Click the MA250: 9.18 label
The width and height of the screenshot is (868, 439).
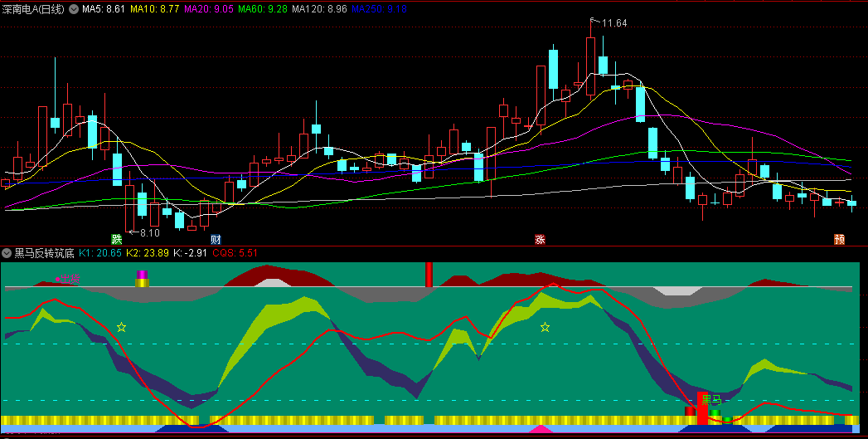point(379,9)
